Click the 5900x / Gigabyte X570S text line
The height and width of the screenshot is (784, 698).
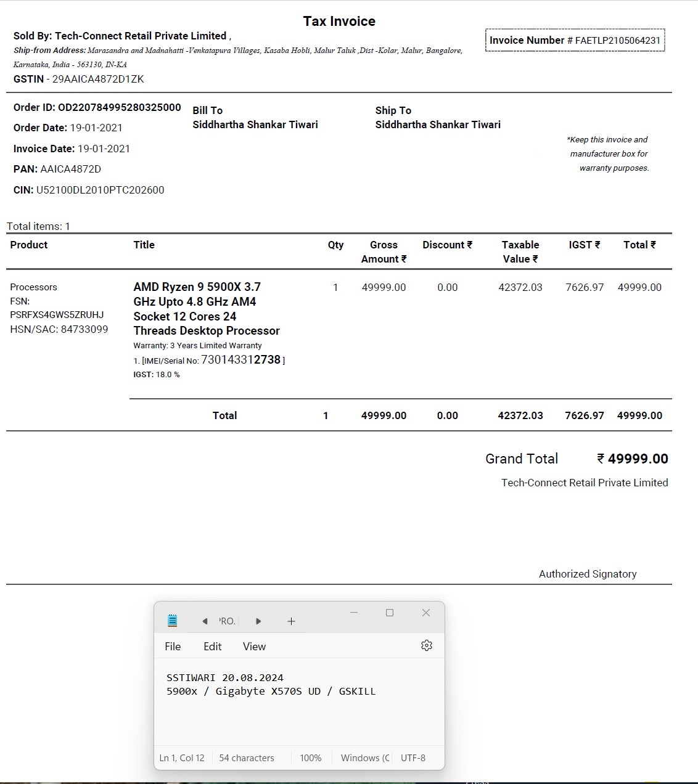pos(271,692)
